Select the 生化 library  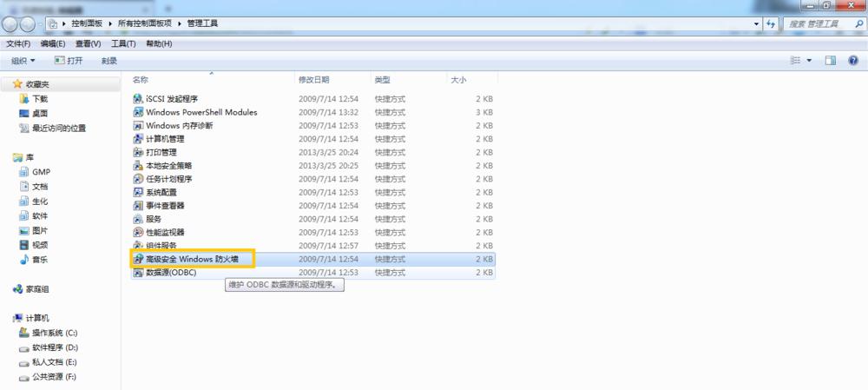(x=40, y=202)
